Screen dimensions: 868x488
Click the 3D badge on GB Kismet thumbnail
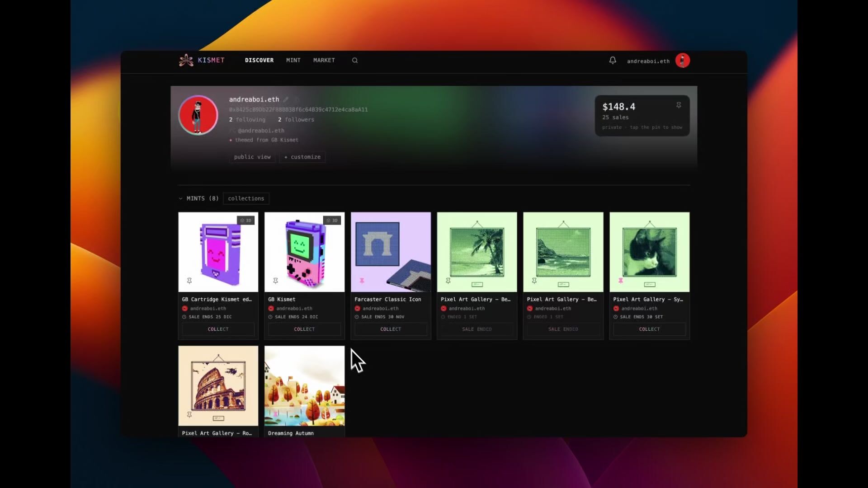pyautogui.click(x=332, y=221)
